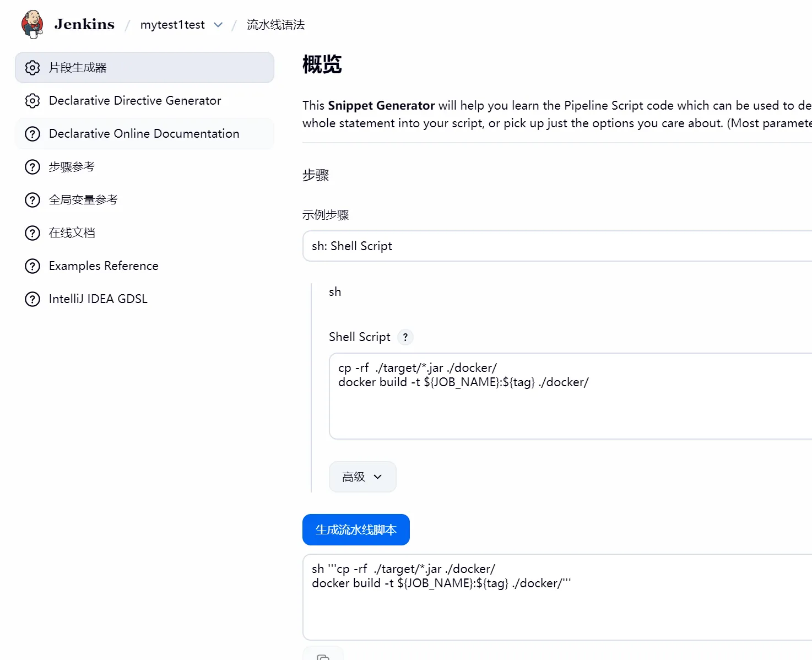Click question icon beside 步骤参考
This screenshot has height=660, width=812.
(33, 167)
